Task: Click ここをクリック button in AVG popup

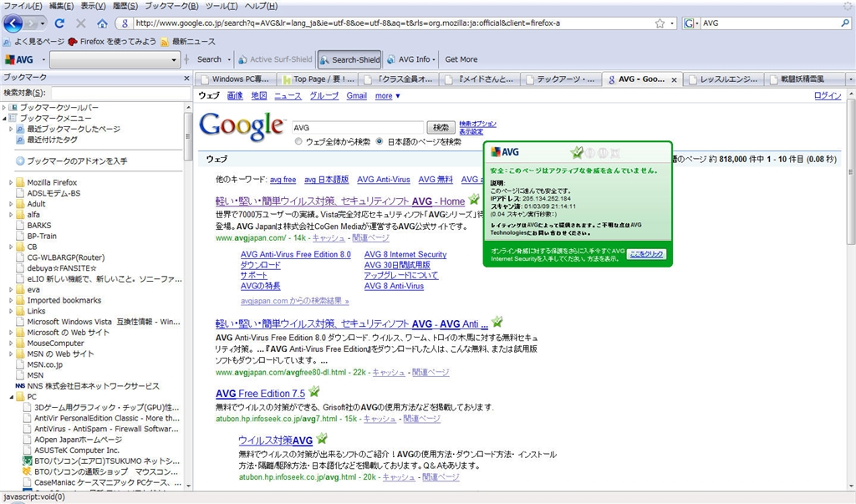Action: (646, 254)
